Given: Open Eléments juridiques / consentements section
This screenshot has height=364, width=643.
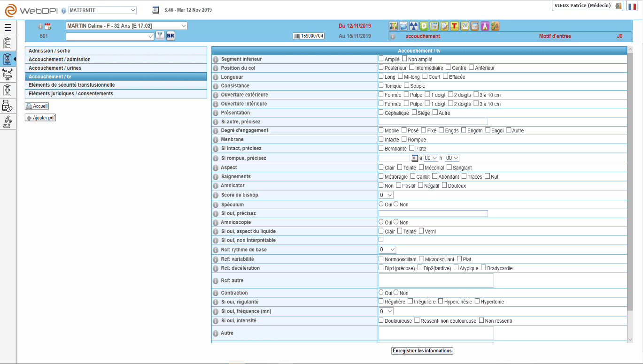Looking at the screenshot, I should (116, 93).
